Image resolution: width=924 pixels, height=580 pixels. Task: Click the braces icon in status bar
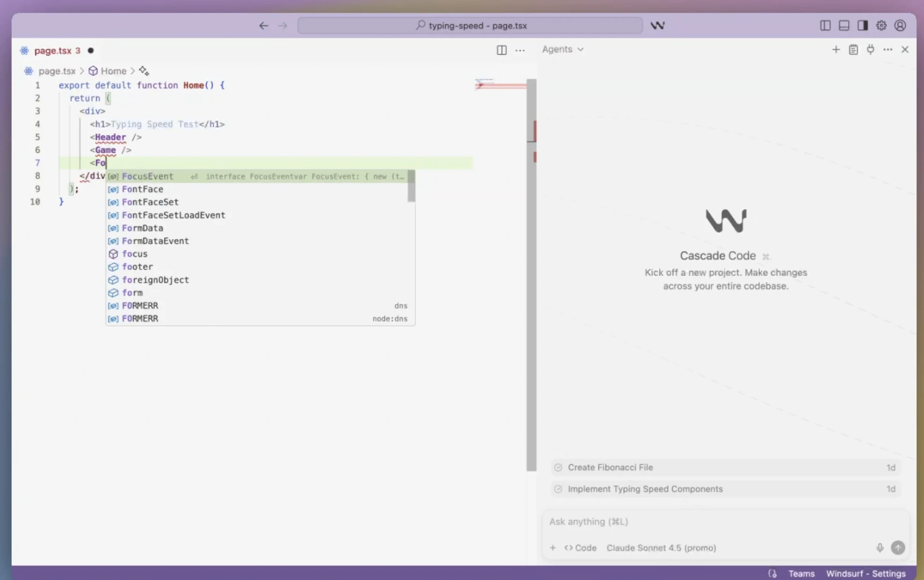click(772, 573)
